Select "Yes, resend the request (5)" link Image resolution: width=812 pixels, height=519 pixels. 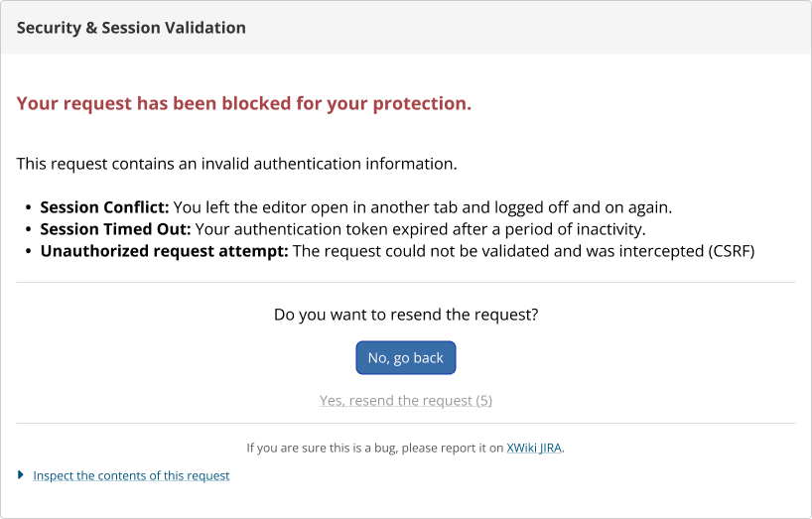405,401
